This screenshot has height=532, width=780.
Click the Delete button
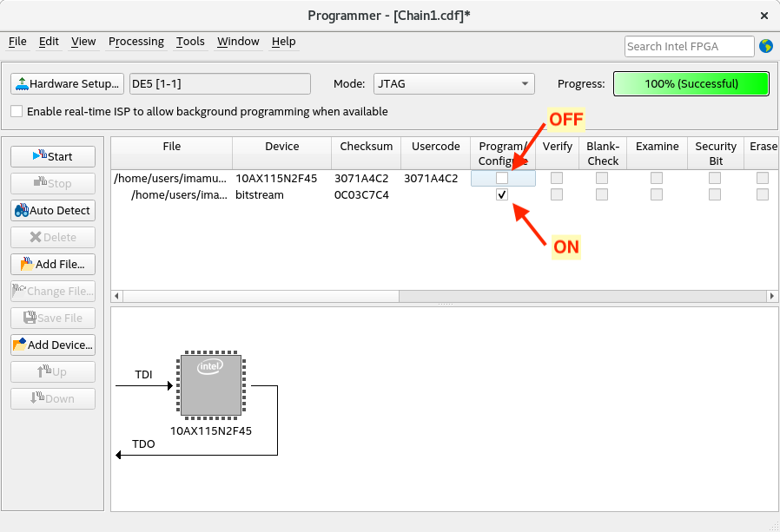click(53, 237)
